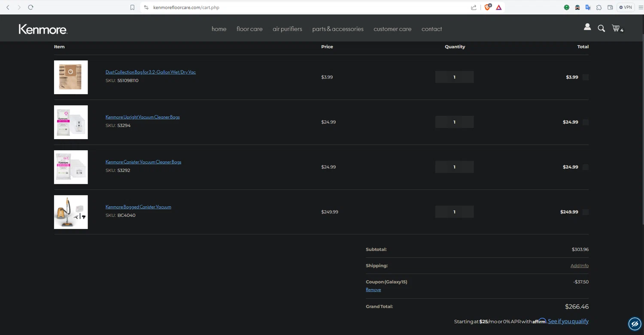The height and width of the screenshot is (335, 644).
Task: Click the Kenmore logo
Action: pyautogui.click(x=43, y=29)
